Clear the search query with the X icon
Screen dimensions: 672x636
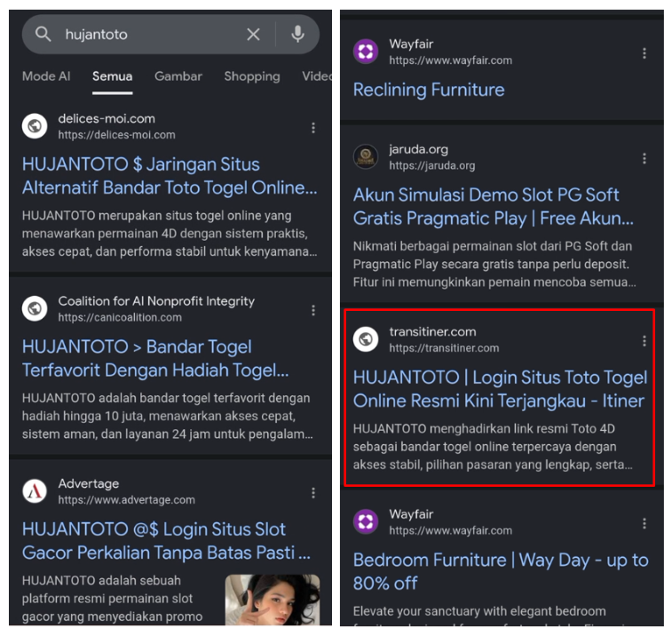pyautogui.click(x=253, y=35)
